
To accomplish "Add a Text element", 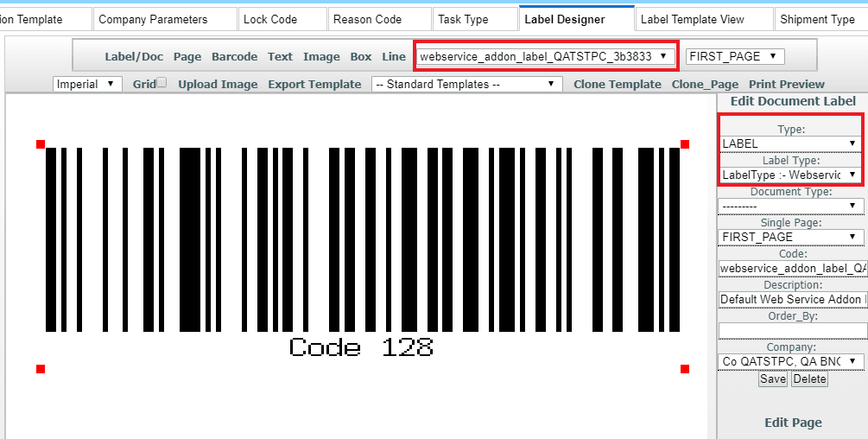I will 280,56.
